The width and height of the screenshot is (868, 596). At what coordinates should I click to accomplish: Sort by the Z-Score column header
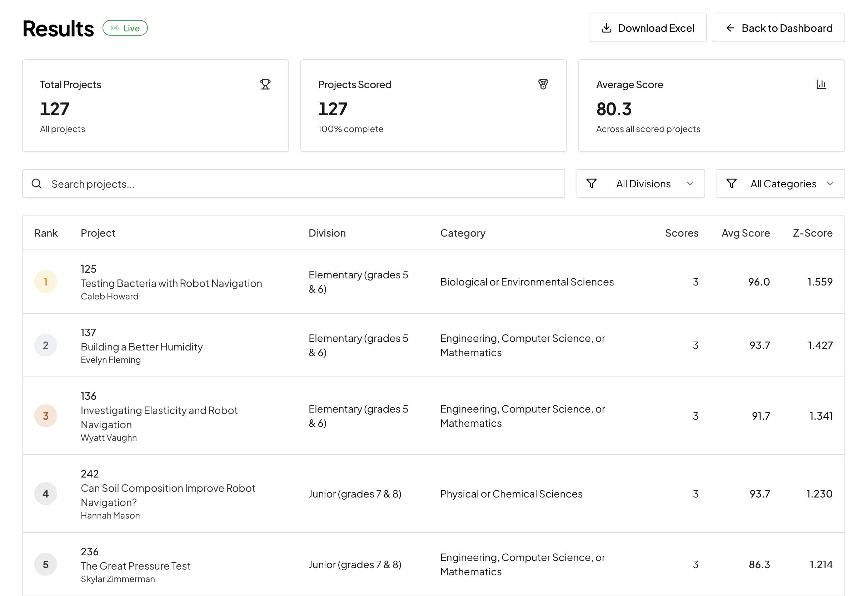click(x=812, y=233)
